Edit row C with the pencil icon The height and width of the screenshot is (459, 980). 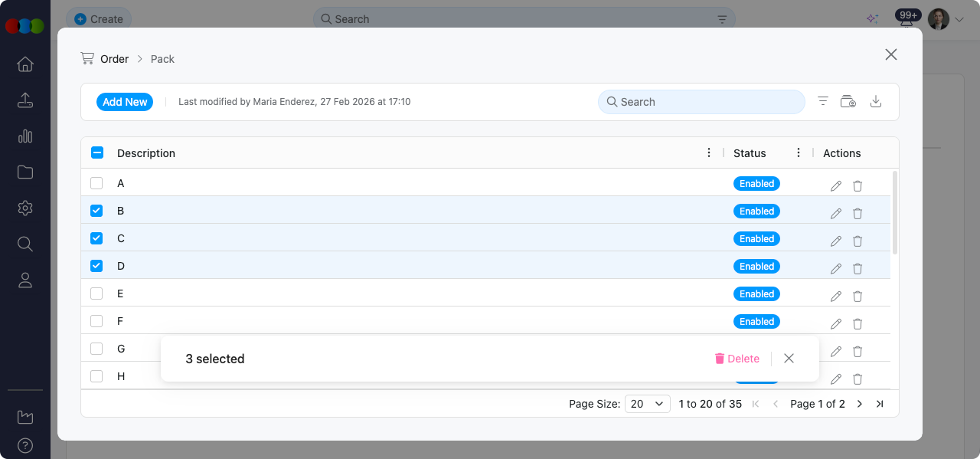coord(836,241)
